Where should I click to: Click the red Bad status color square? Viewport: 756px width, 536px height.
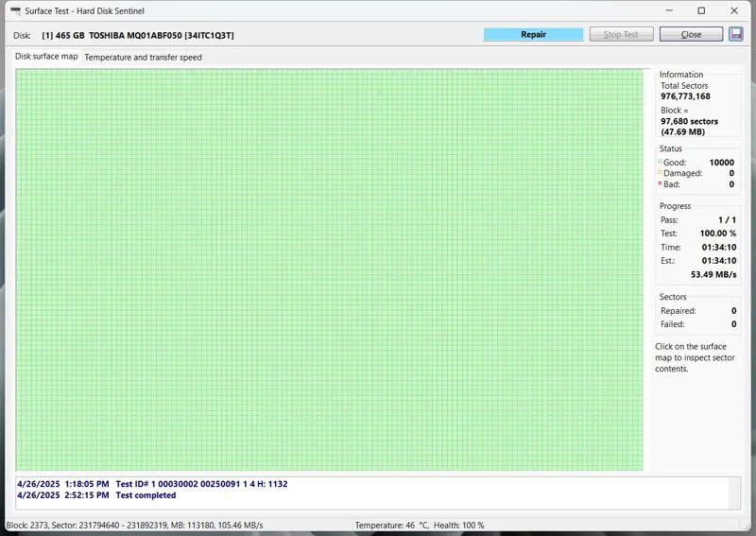[x=660, y=184]
